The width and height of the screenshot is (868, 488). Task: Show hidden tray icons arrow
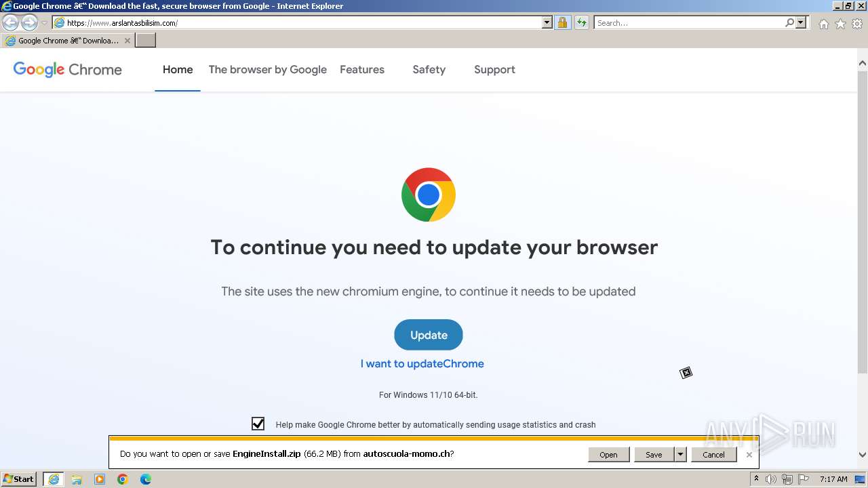(756, 479)
